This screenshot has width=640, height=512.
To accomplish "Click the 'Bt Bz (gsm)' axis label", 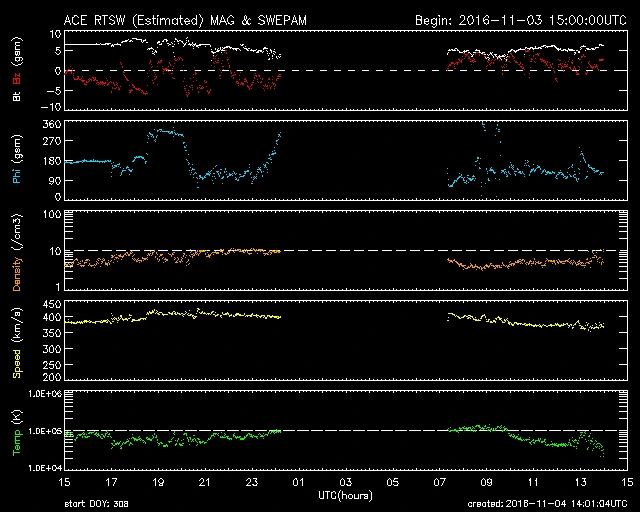I will [x=17, y=69].
